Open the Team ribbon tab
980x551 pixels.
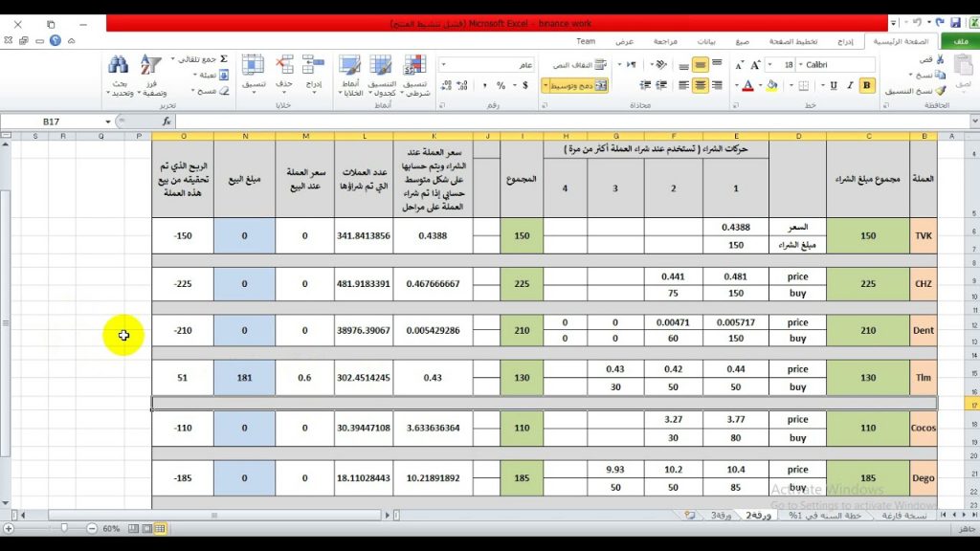tap(586, 41)
